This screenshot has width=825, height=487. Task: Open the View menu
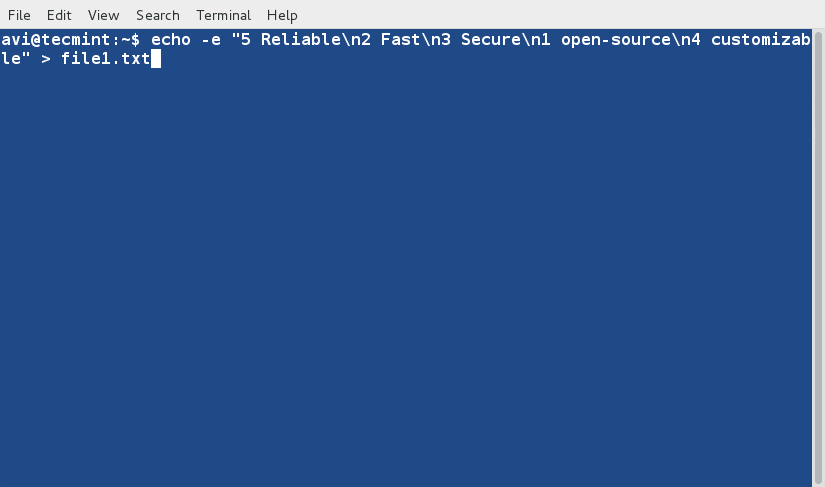click(x=103, y=15)
